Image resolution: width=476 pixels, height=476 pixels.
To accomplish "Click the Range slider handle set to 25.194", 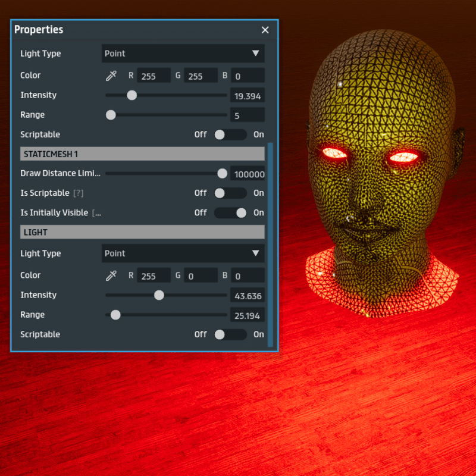I will coord(115,315).
